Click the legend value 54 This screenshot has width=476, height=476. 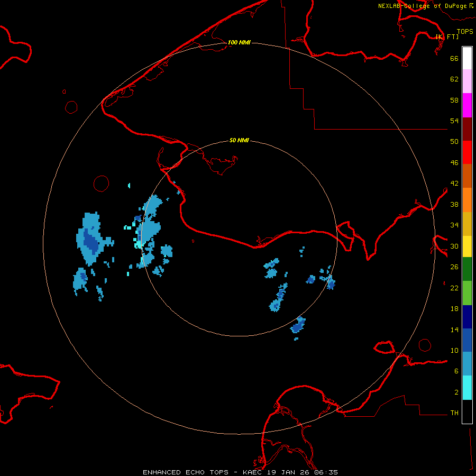(x=454, y=121)
